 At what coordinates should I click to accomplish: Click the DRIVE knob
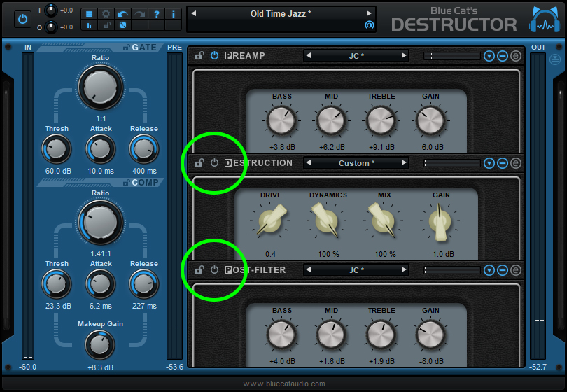click(x=270, y=221)
